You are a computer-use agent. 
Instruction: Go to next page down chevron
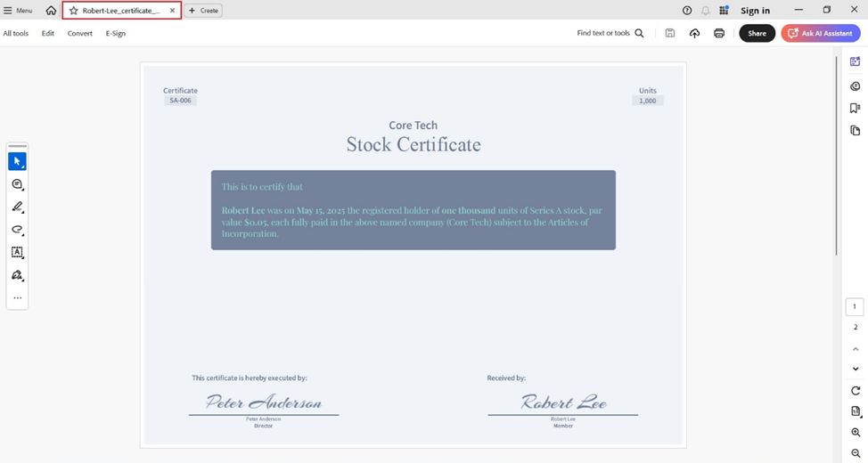[x=856, y=369]
